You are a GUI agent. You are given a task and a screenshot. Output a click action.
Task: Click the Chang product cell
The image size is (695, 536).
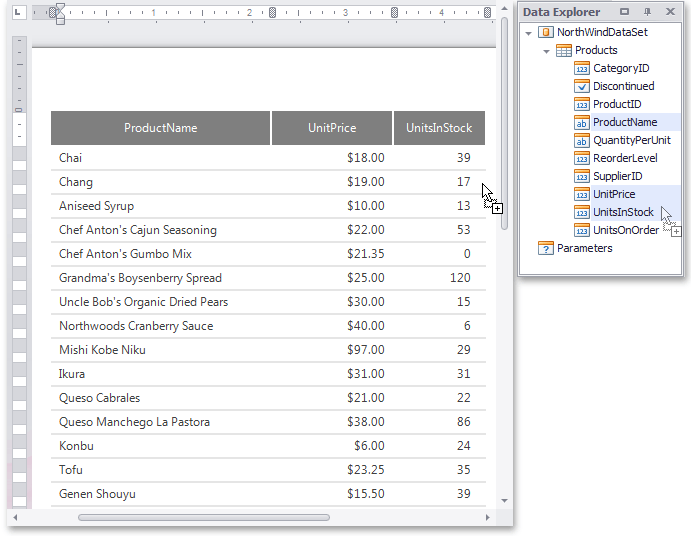160,182
